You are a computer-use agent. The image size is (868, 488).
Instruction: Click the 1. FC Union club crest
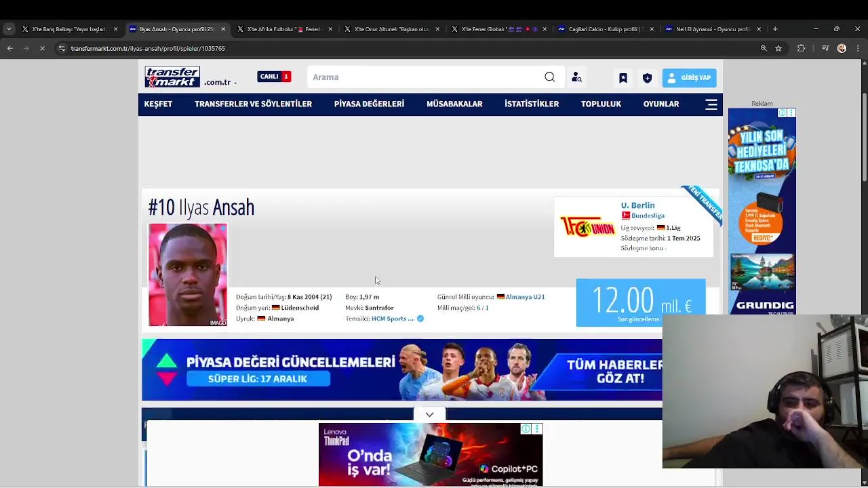[x=587, y=227]
